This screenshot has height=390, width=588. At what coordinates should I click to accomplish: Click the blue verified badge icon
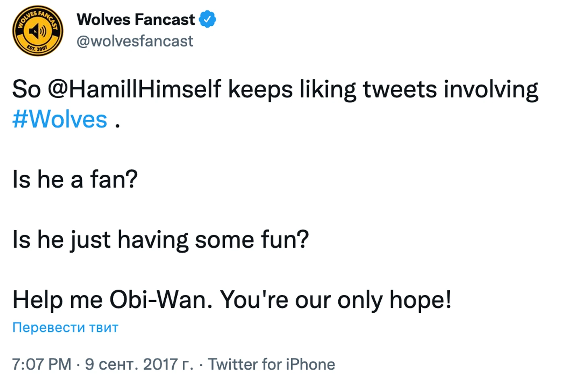pos(207,19)
